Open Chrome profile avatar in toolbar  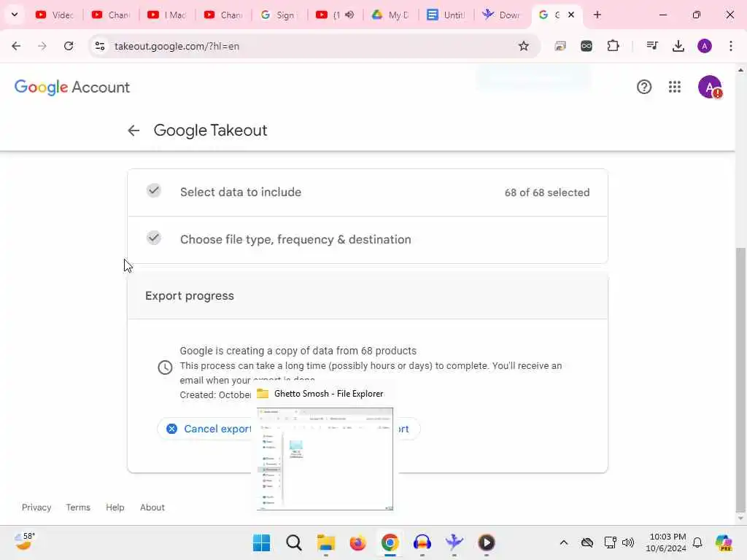[705, 46]
